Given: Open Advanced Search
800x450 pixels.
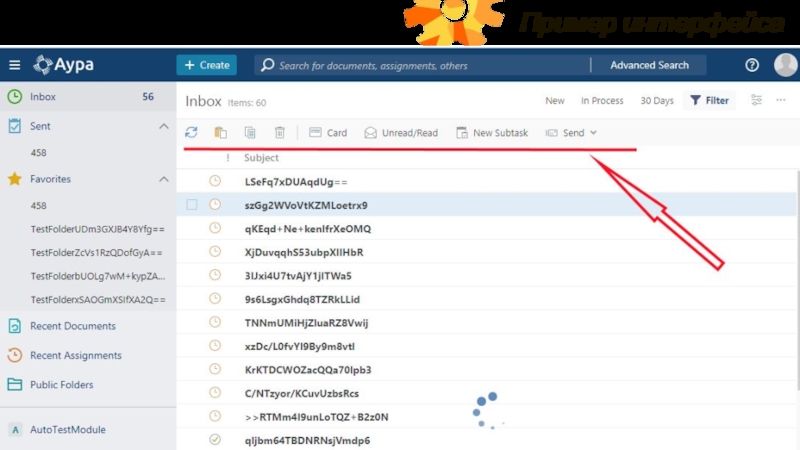Looking at the screenshot, I should tap(649, 65).
